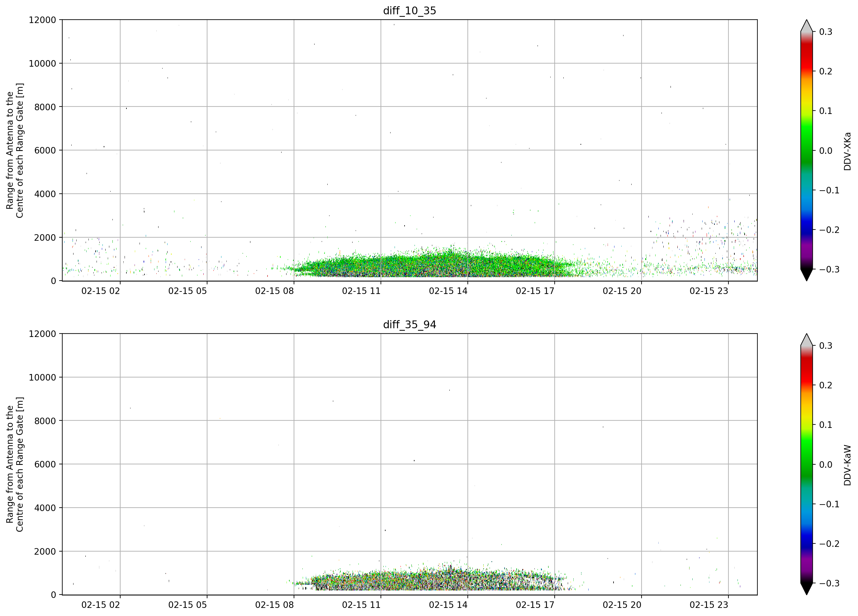Click the 02-15 02 x-tick under the diff_10_35 plot
Image resolution: width=858 pixels, height=616 pixels.
click(x=101, y=291)
